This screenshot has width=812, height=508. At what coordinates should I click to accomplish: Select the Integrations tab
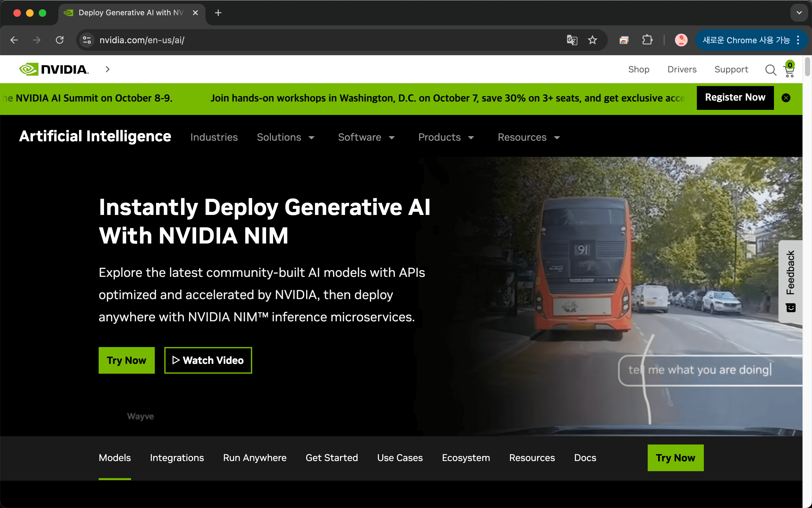coord(177,458)
